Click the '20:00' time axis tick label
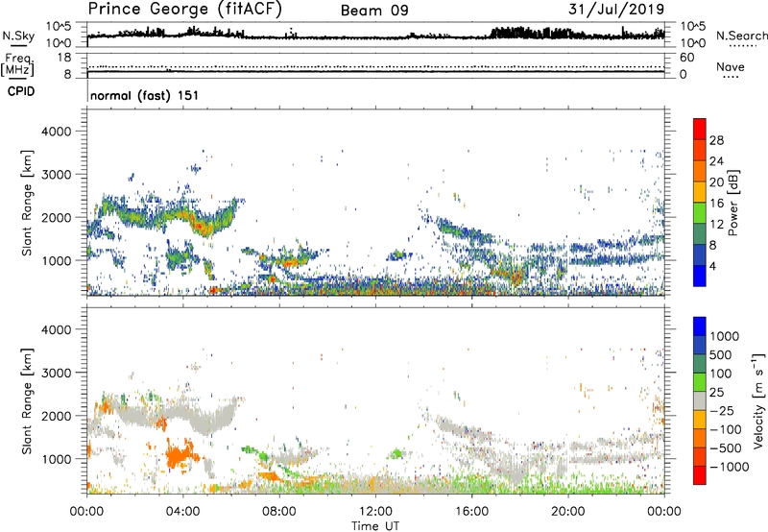 568,512
